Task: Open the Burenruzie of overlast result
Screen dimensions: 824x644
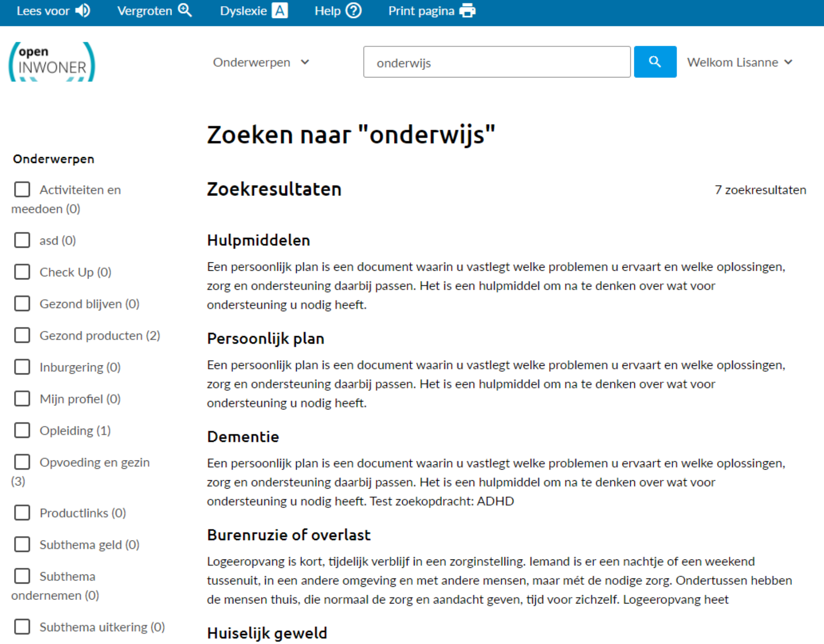Action: click(289, 535)
